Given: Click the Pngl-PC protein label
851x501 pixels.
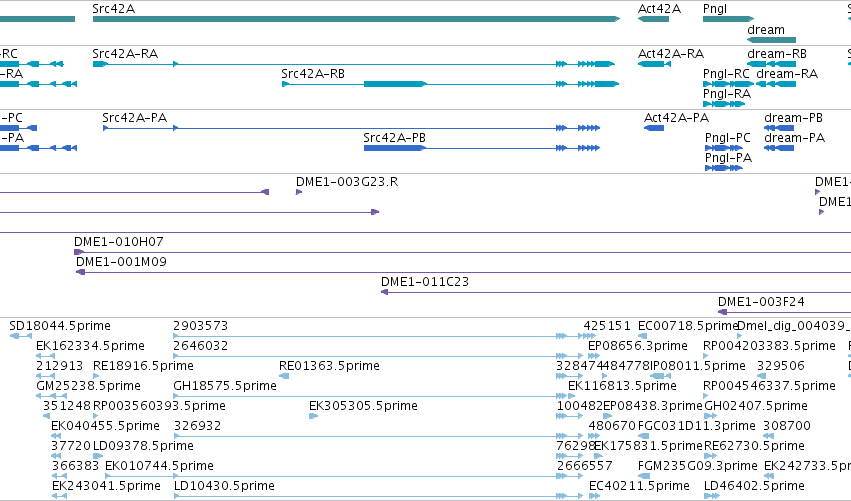Looking at the screenshot, I should (728, 138).
